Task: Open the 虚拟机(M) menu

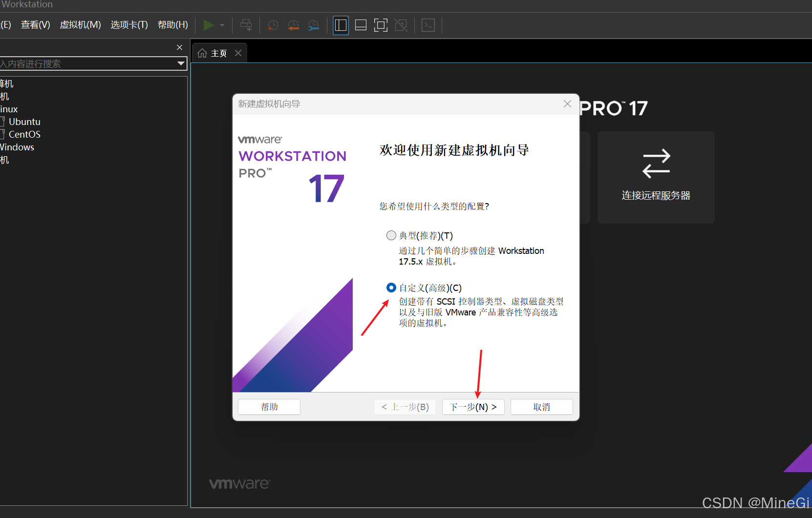Action: 80,25
